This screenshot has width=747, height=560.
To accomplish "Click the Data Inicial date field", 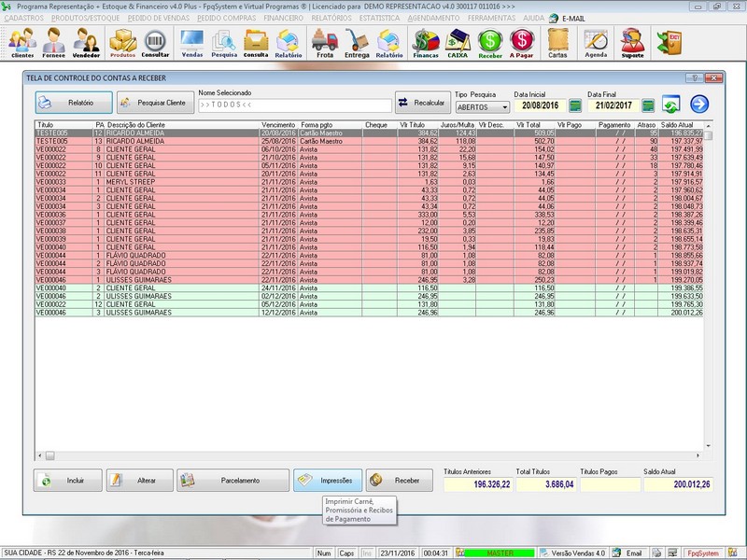I will (541, 105).
